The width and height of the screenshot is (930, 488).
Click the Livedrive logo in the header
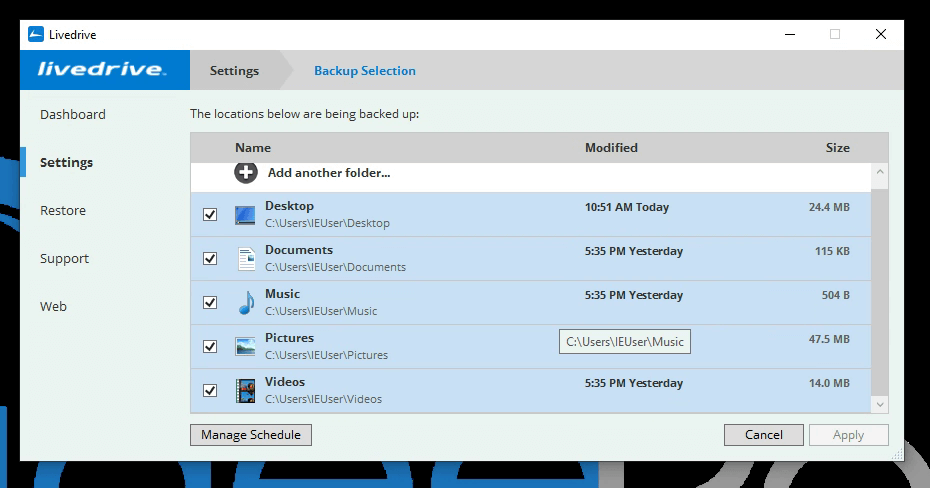[x=101, y=70]
